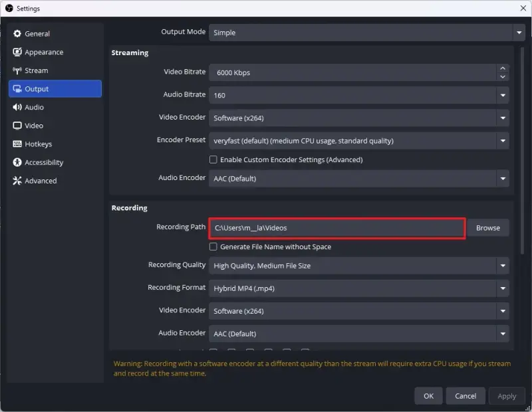This screenshot has width=532, height=412.
Task: Increase Video Bitrate using the up arrow
Action: 503,68
